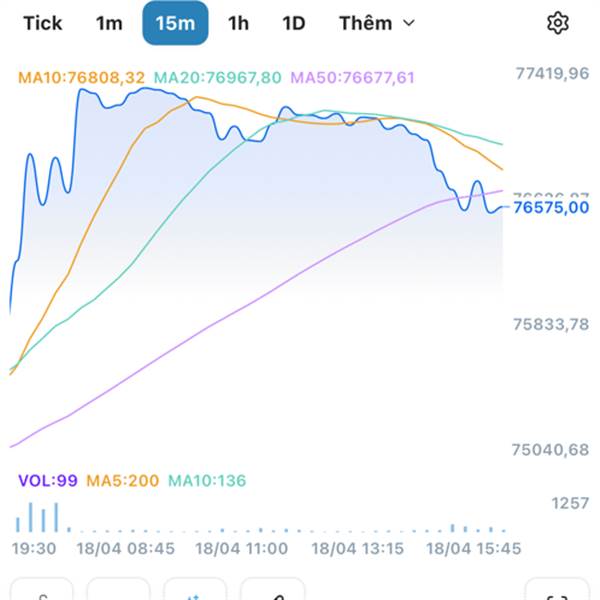Image resolution: width=600 pixels, height=600 pixels.
Task: Click the orange MA10:76808,32 indicator label
Action: tap(83, 77)
